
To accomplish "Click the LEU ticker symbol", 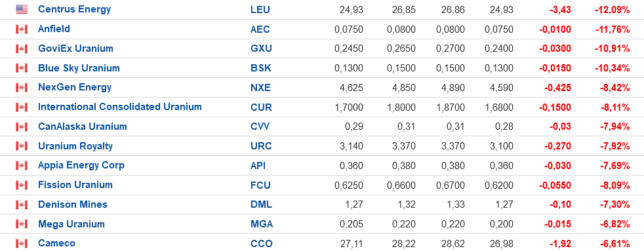I will tap(260, 9).
